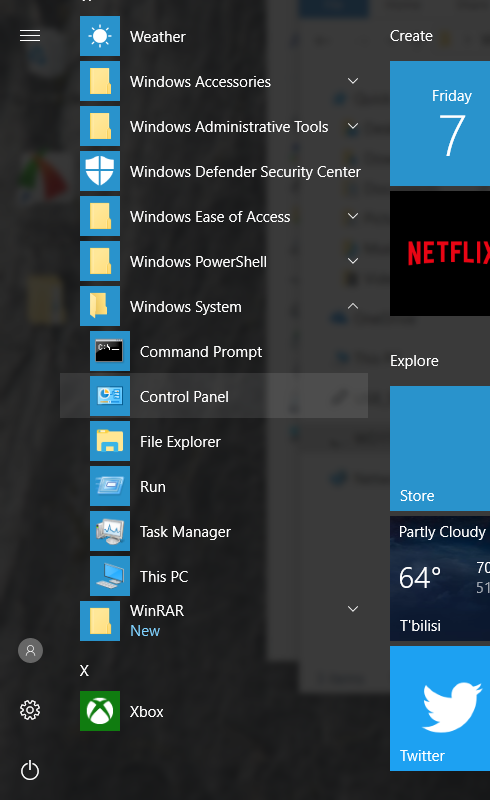Open the Twitter bird tile
Viewport: 490px width, 800px height.
pyautogui.click(x=440, y=708)
